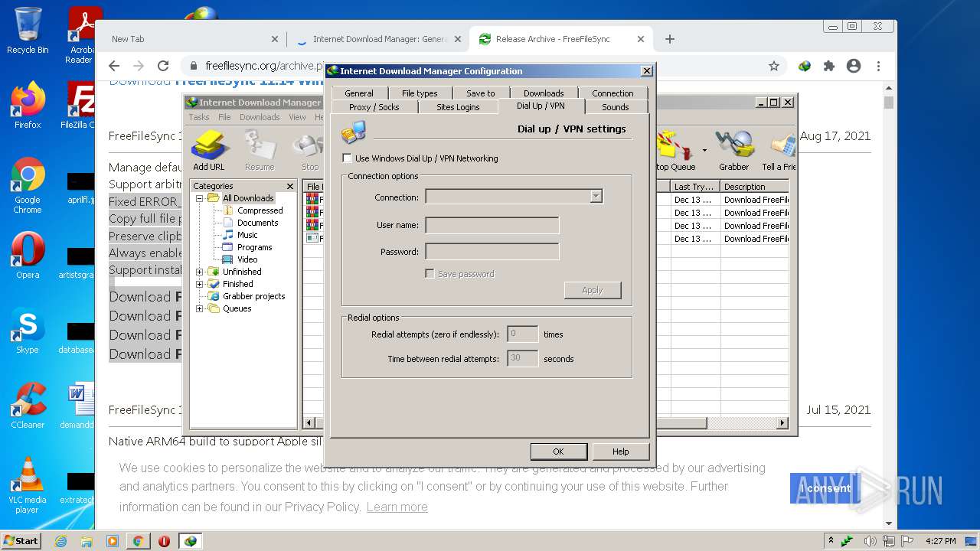Switch to the Sounds tab
980x551 pixels.
[x=615, y=107]
